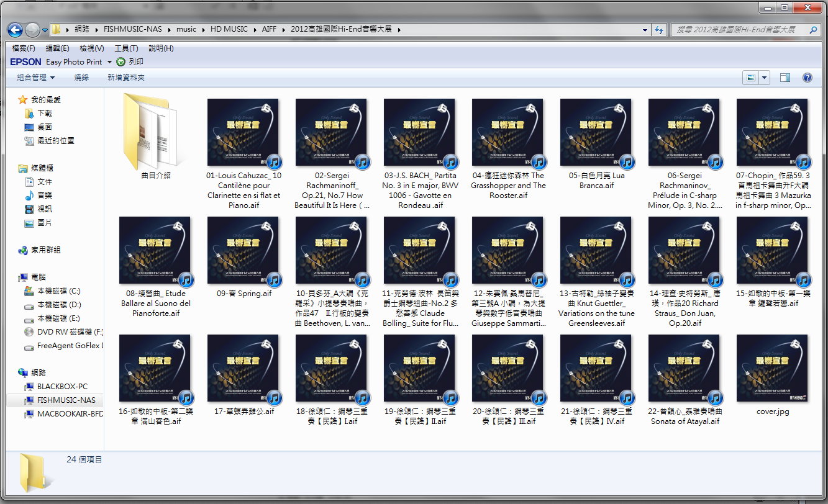The image size is (828, 504).
Task: Open the 檔案(F) menu
Action: [x=24, y=48]
